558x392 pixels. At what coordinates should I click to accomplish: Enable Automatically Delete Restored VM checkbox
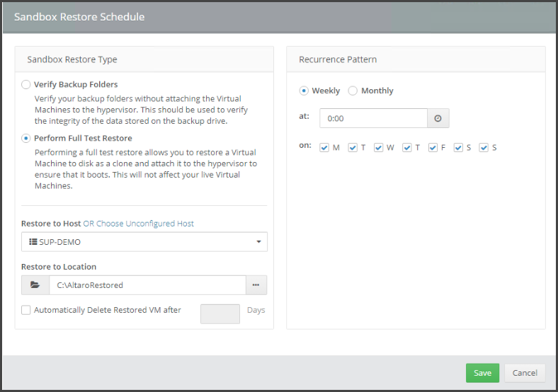(x=26, y=310)
